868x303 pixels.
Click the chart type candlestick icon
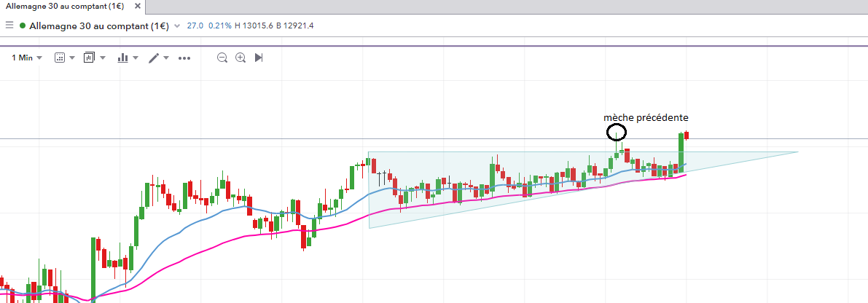90,58
